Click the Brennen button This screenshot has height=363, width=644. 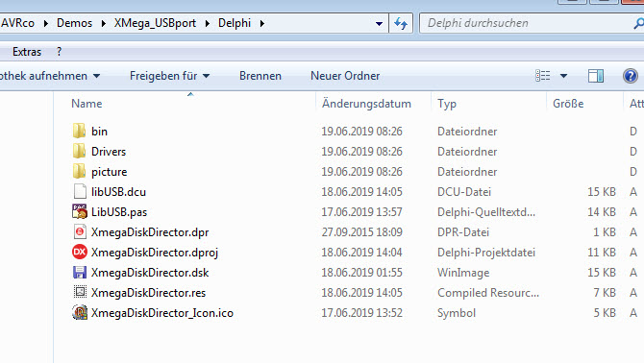[260, 76]
